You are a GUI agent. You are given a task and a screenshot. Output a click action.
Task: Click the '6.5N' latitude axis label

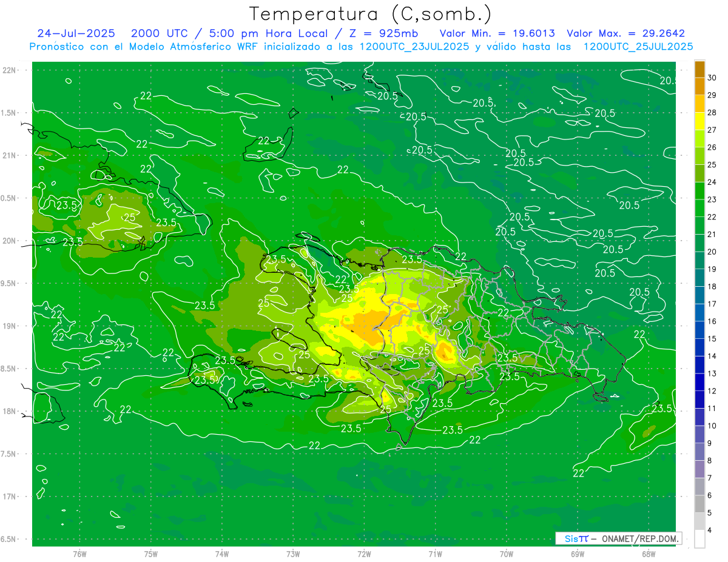click(10, 539)
